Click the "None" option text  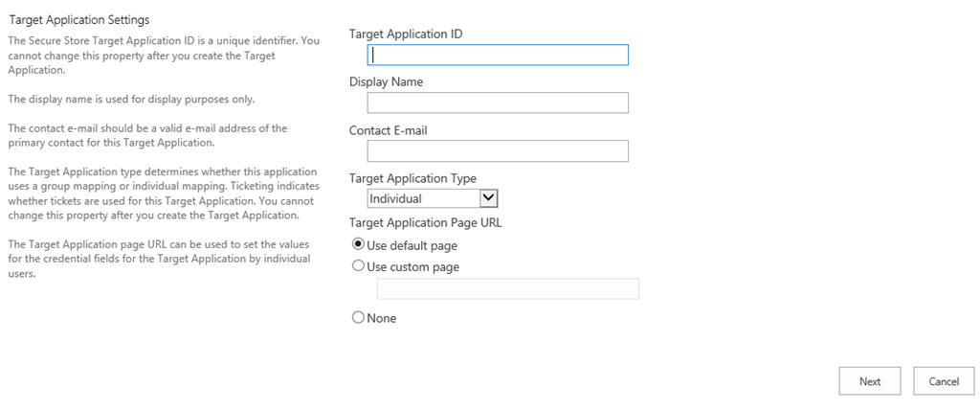[381, 318]
